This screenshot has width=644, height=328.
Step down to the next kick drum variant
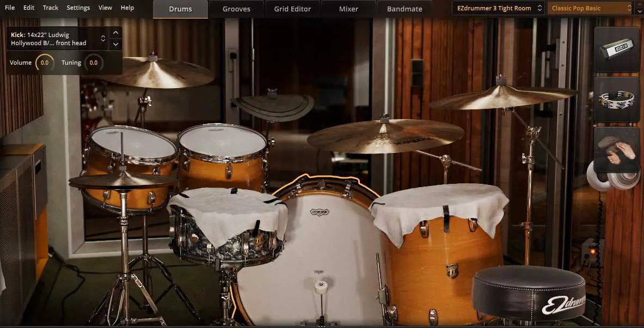tap(115, 43)
